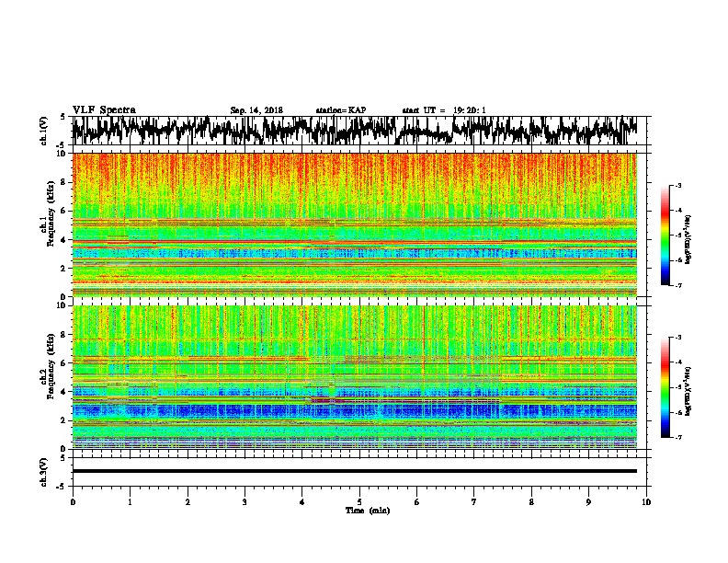Select the "start UT = 19:20: 1" text

[444, 110]
